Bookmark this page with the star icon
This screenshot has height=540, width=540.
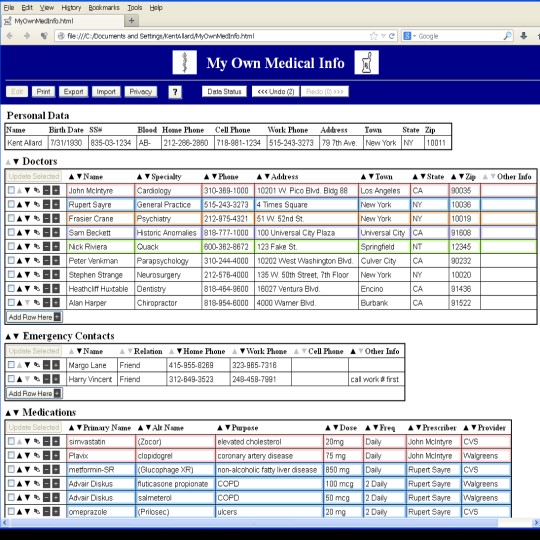(373, 36)
